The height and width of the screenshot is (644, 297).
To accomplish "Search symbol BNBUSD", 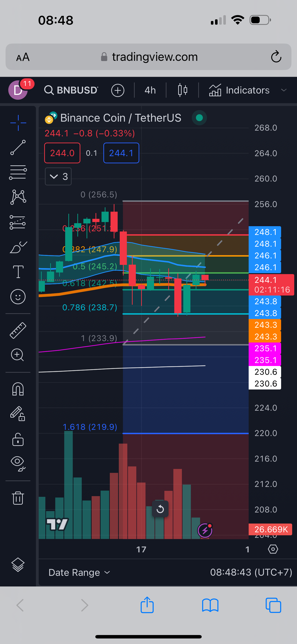I will coord(71,90).
